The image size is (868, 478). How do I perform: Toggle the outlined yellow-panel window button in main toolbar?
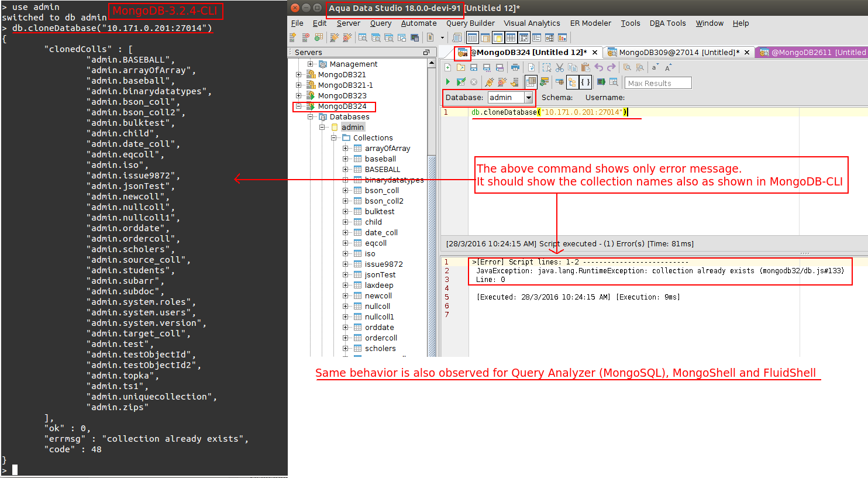tap(498, 37)
